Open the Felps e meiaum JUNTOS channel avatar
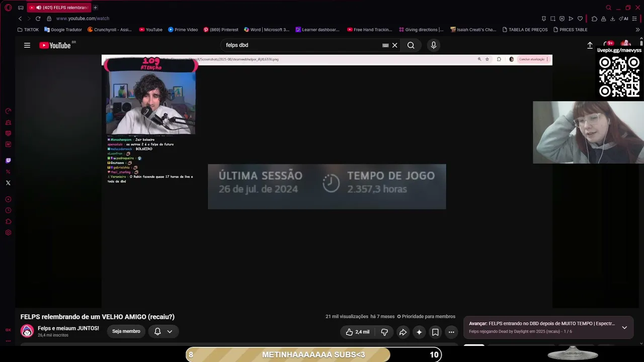This screenshot has height=362, width=644. click(27, 331)
